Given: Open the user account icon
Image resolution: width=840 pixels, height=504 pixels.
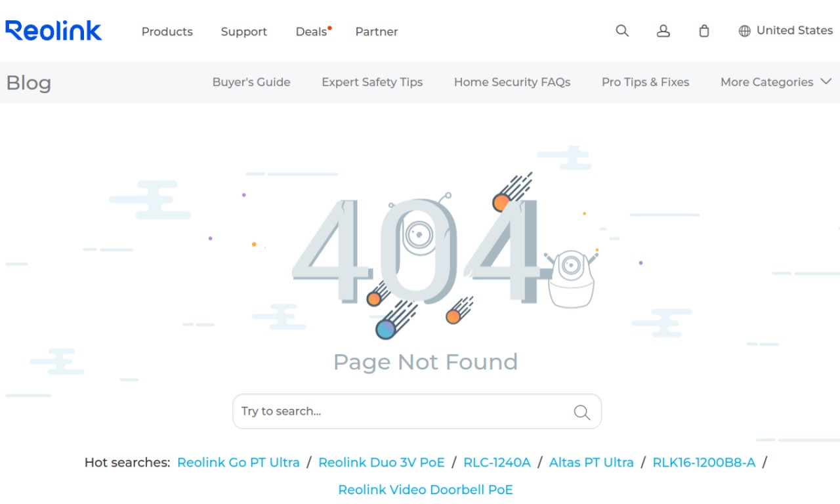Looking at the screenshot, I should pos(663,31).
